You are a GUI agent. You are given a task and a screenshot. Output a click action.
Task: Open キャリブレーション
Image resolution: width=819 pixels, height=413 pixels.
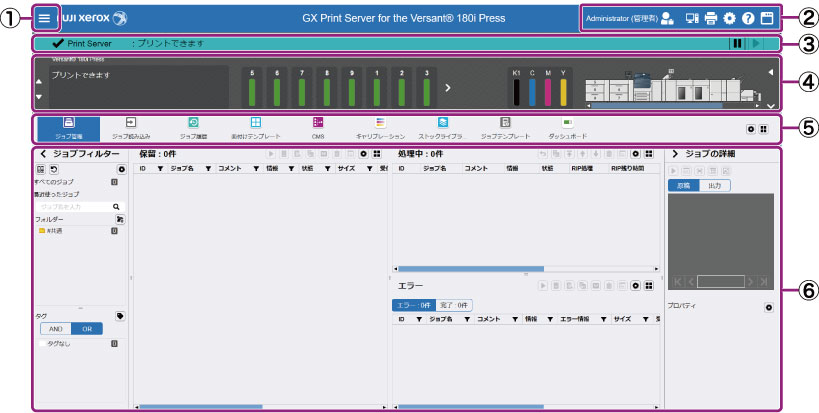(x=380, y=129)
